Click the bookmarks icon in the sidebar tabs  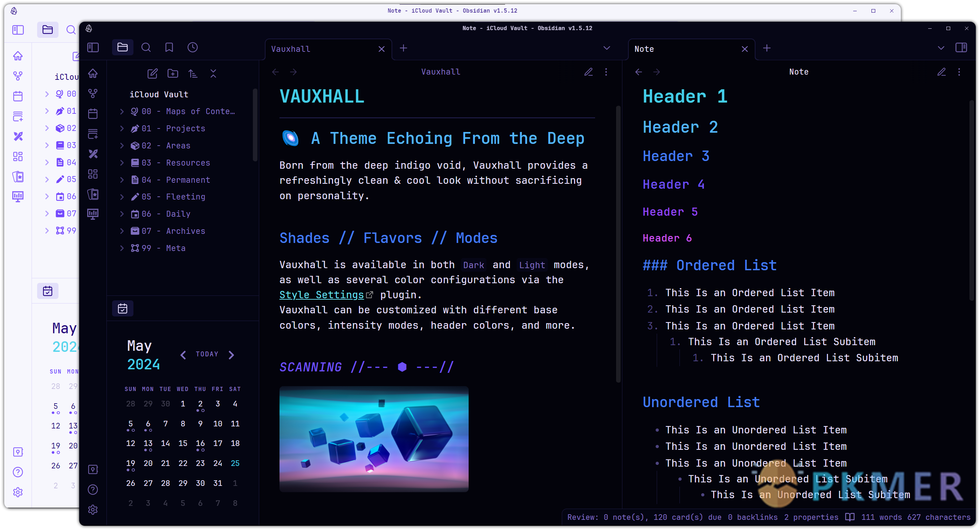tap(169, 48)
